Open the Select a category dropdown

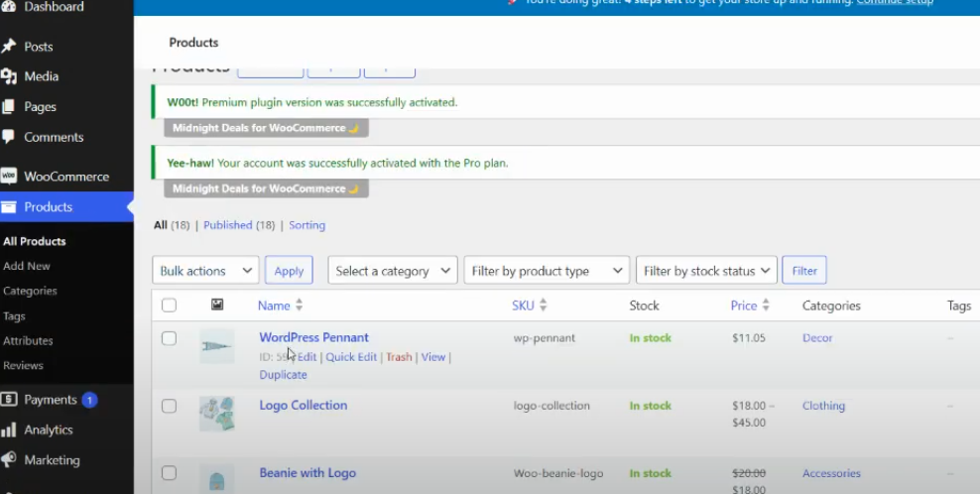pos(392,271)
